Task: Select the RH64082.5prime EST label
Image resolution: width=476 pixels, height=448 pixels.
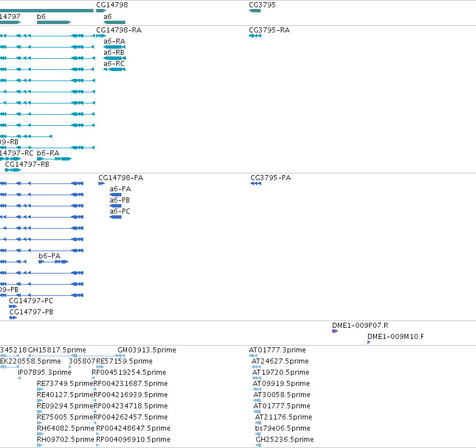Action: 65,428
